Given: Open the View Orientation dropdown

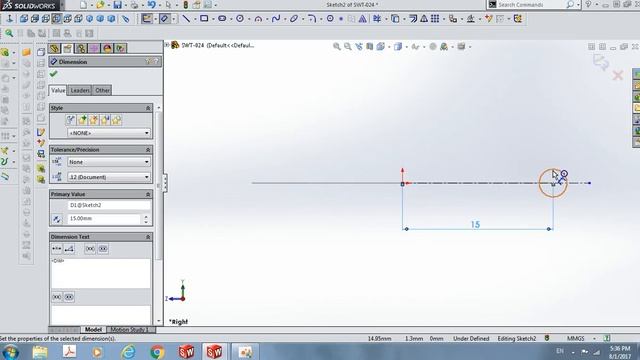Looking at the screenshot, I should coord(381,47).
